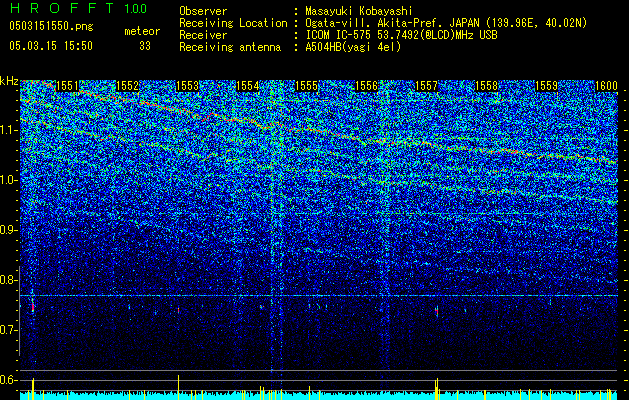Click the 1553 time marker

pos(187,86)
